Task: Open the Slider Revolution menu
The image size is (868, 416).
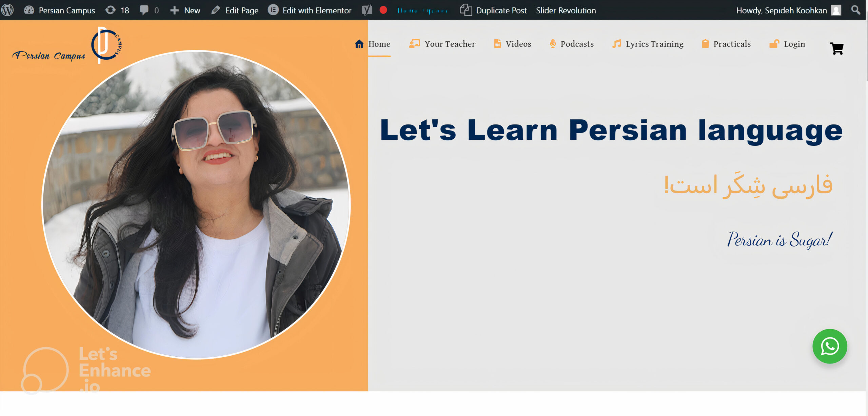Action: (566, 10)
